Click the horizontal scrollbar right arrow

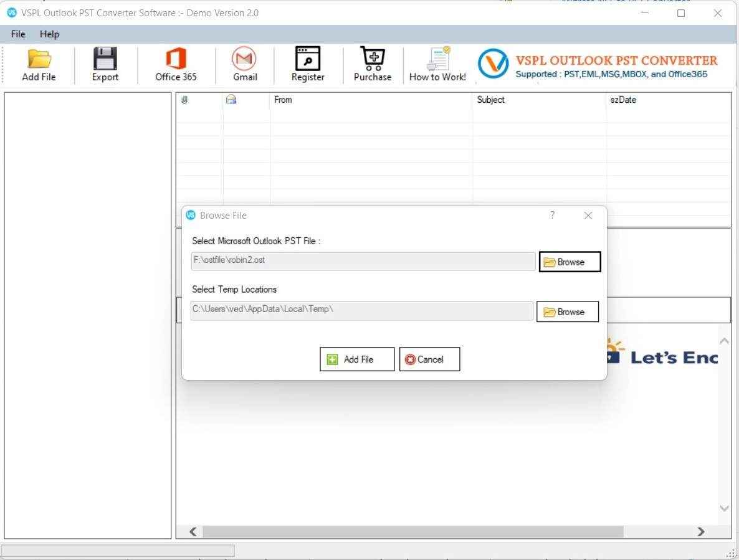coord(701,532)
